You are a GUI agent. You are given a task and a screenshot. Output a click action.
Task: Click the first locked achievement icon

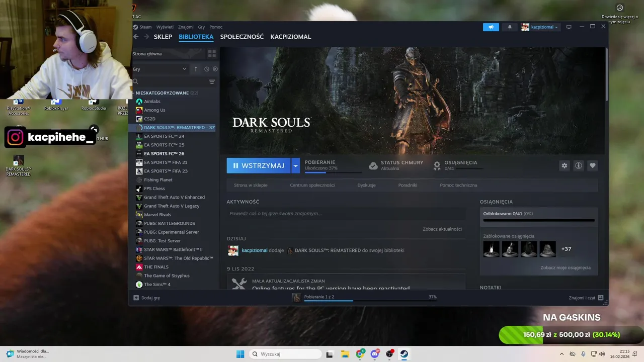pos(492,249)
